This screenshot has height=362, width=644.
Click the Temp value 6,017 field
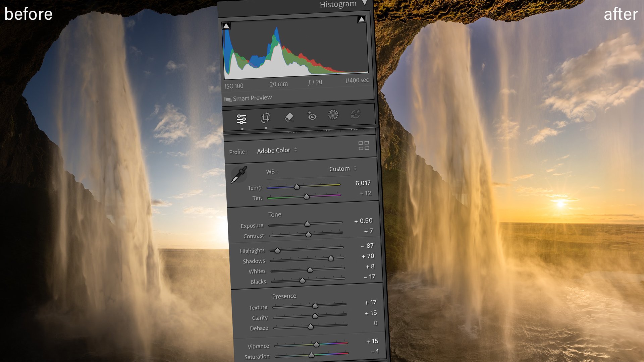[x=363, y=183]
